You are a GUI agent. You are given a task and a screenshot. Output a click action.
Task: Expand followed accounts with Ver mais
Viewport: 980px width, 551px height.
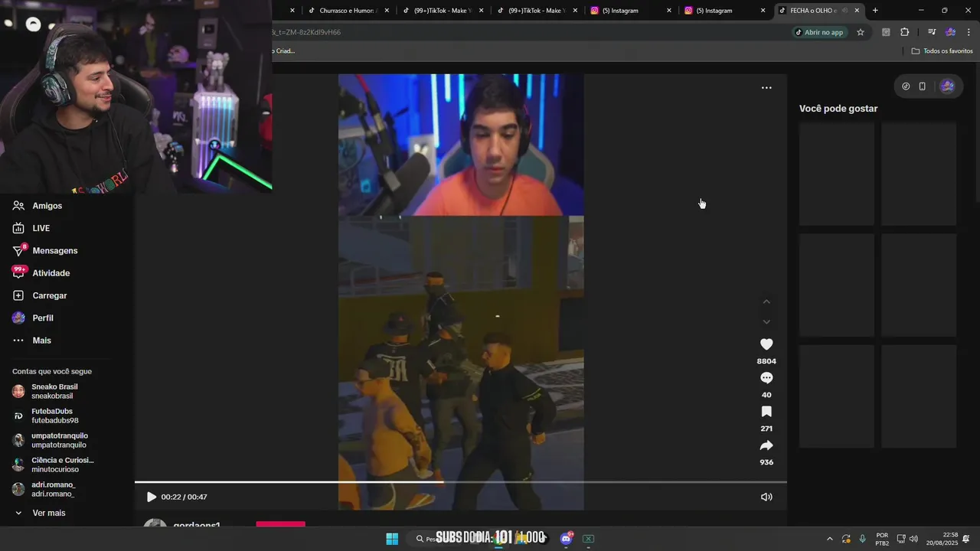coord(49,513)
